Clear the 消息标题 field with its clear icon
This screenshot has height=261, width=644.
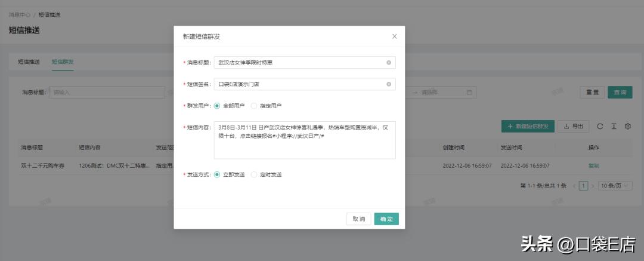point(389,63)
